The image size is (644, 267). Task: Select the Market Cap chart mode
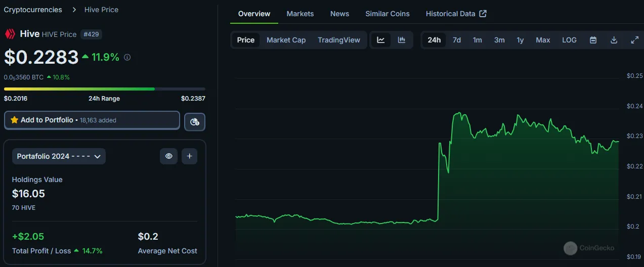click(286, 40)
